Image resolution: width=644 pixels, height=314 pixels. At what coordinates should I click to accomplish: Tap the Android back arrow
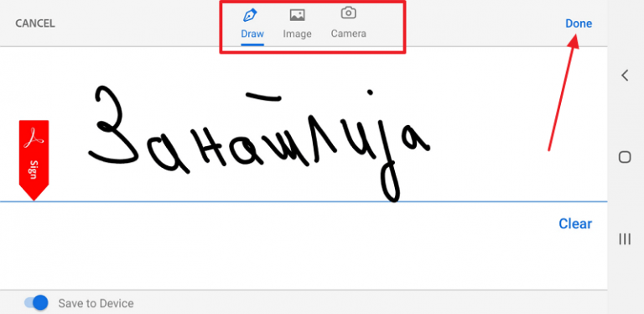pyautogui.click(x=625, y=76)
